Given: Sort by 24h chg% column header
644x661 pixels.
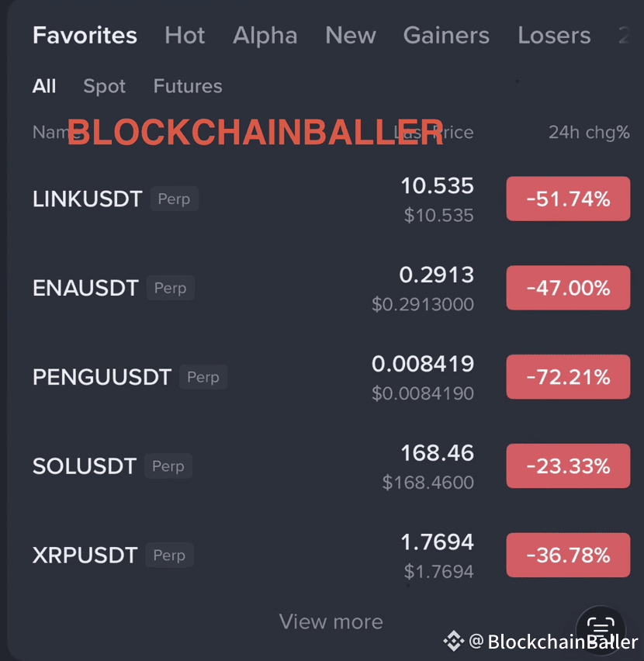Looking at the screenshot, I should click(589, 133).
